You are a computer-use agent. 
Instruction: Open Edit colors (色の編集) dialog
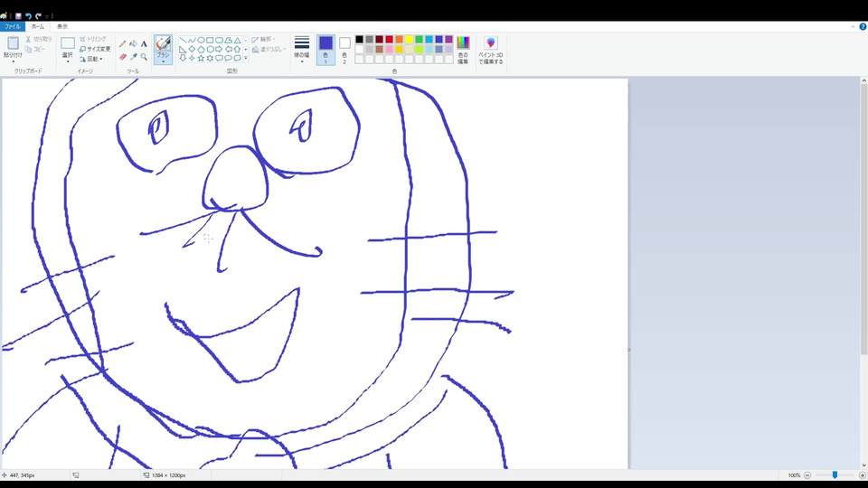pyautogui.click(x=463, y=50)
